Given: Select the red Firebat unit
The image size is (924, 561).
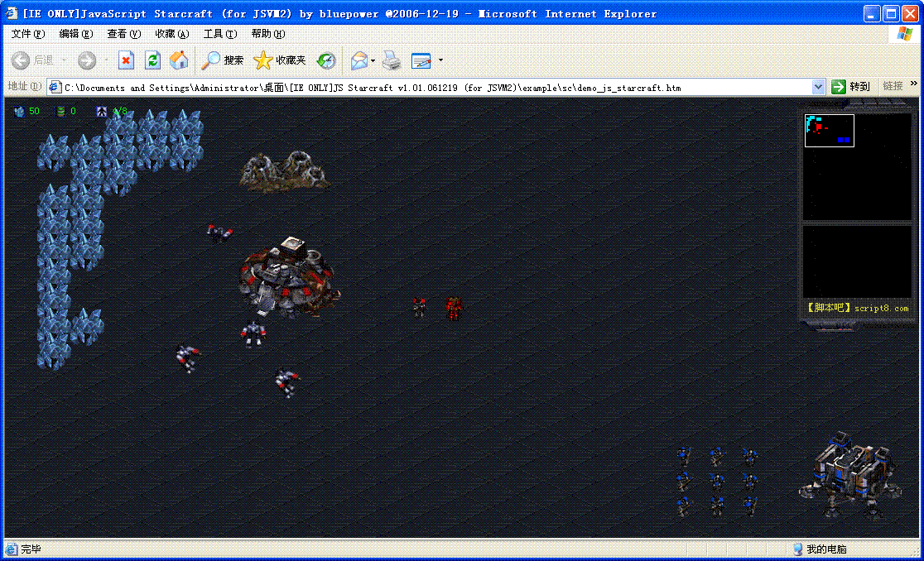Looking at the screenshot, I should [454, 307].
